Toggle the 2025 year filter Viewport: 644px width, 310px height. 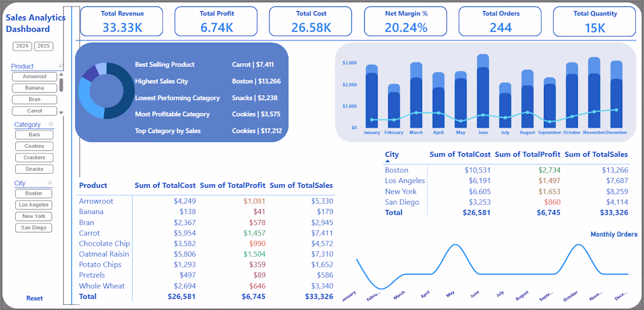[43, 46]
